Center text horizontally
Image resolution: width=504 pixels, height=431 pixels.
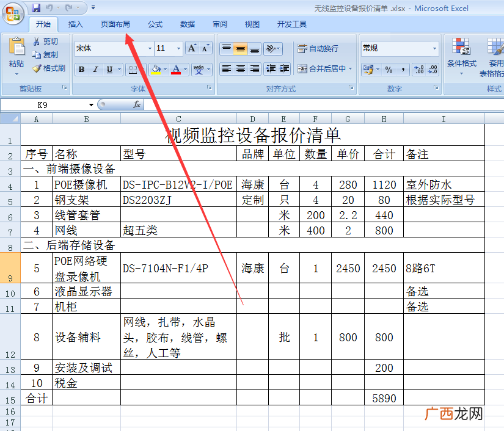[241, 69]
